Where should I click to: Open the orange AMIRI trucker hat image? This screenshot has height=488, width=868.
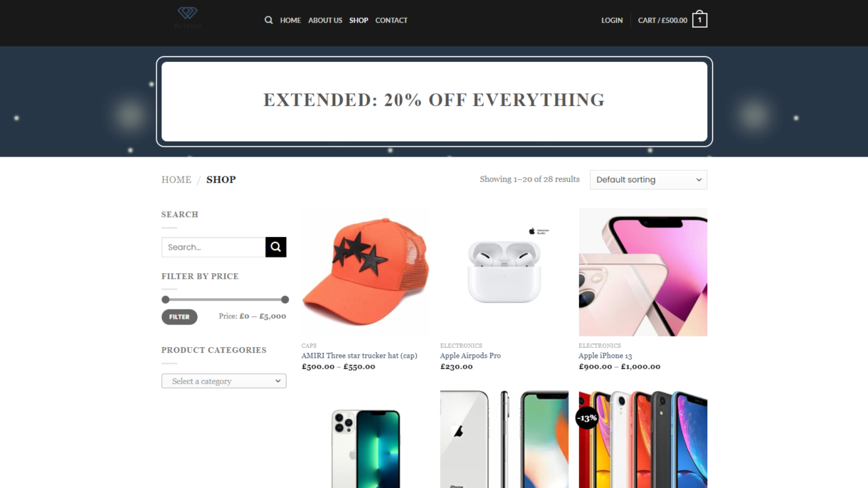[366, 272]
